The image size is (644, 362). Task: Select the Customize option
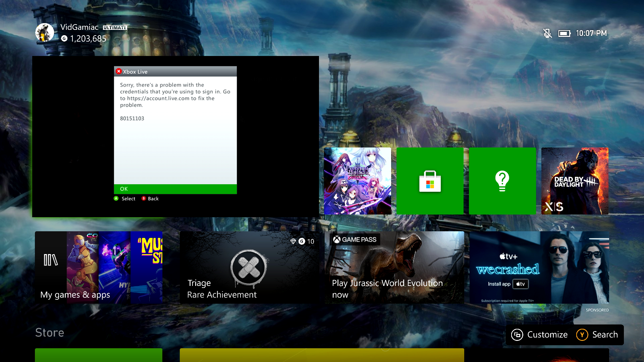pos(539,335)
